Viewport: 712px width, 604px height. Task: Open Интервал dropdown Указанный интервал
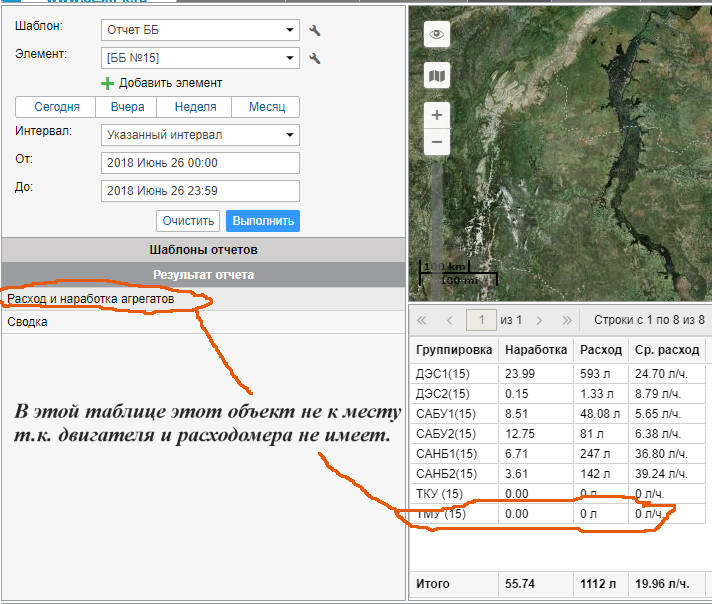click(x=200, y=135)
